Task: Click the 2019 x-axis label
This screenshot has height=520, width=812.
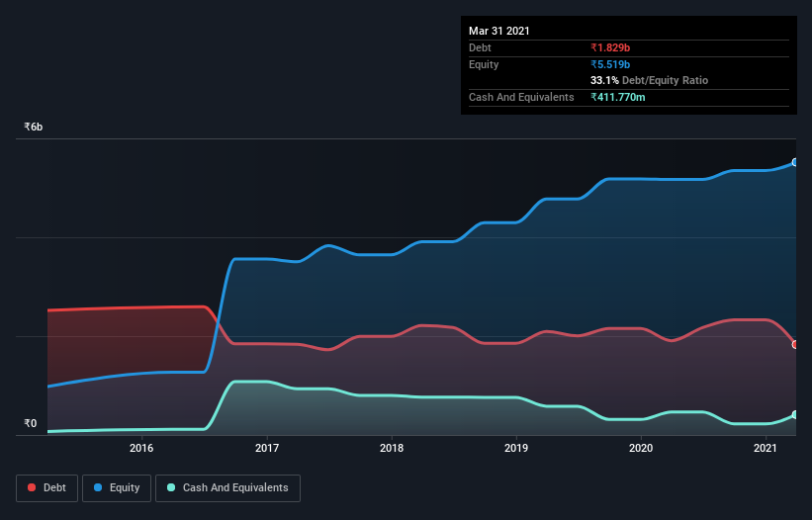Action: (516, 448)
